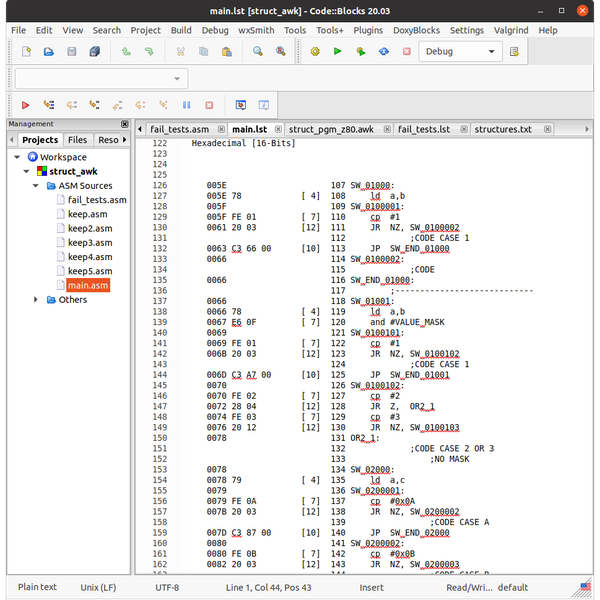Switch to the structures.txt tab

tap(503, 129)
